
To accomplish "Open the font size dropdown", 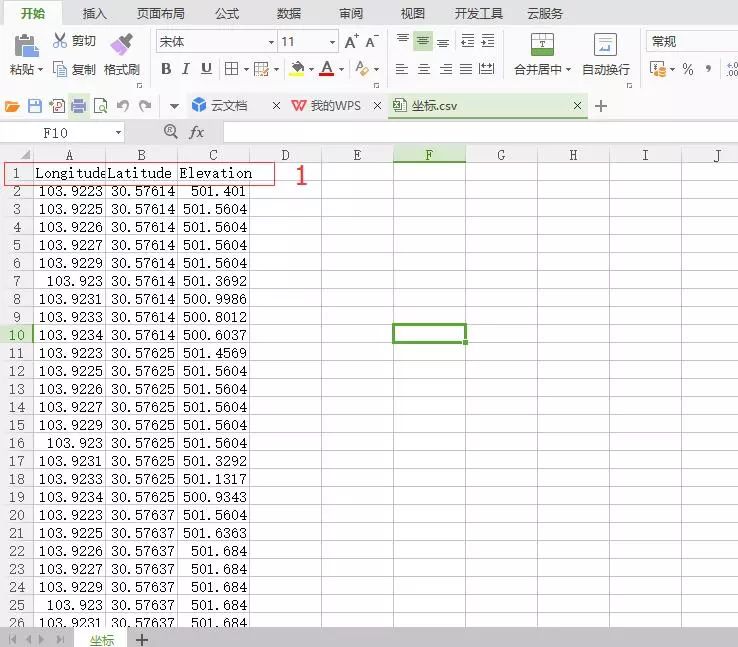I will [x=332, y=42].
